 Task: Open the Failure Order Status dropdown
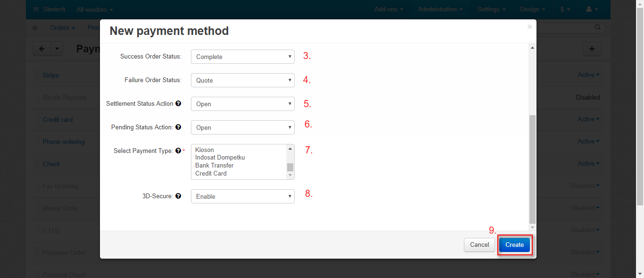pyautogui.click(x=242, y=80)
